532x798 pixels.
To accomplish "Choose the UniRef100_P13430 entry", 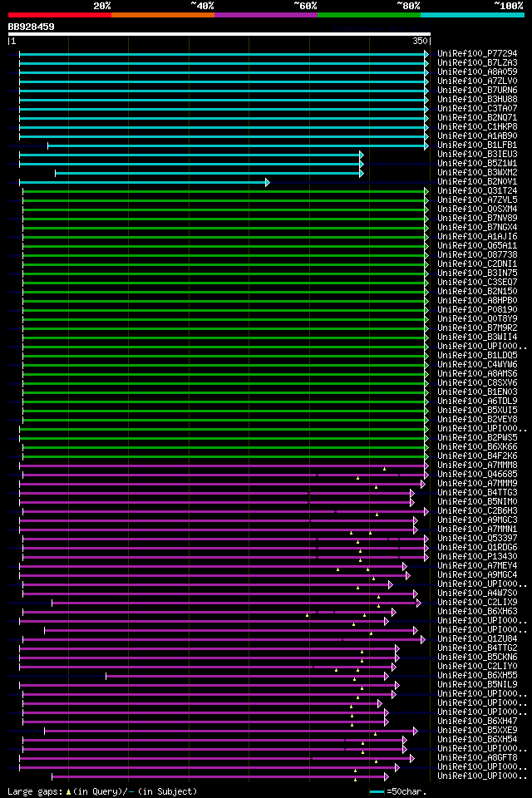I will point(477,557).
